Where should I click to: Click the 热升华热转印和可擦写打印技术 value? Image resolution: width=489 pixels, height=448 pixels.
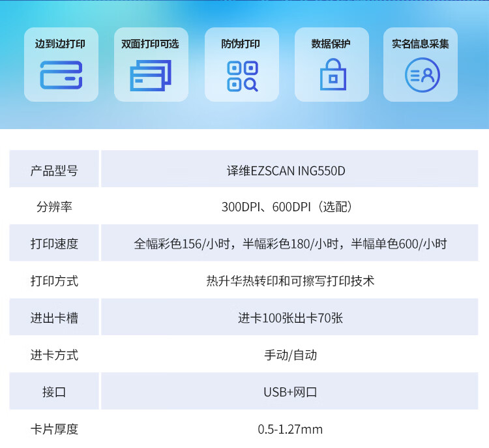290,281
